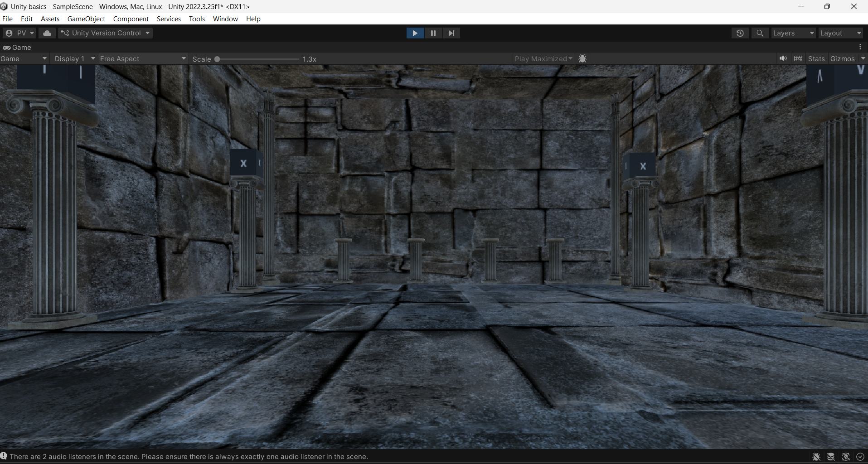Toggle Mute Audio speaker in Game view
Screen dimensions: 868x464
click(x=783, y=58)
